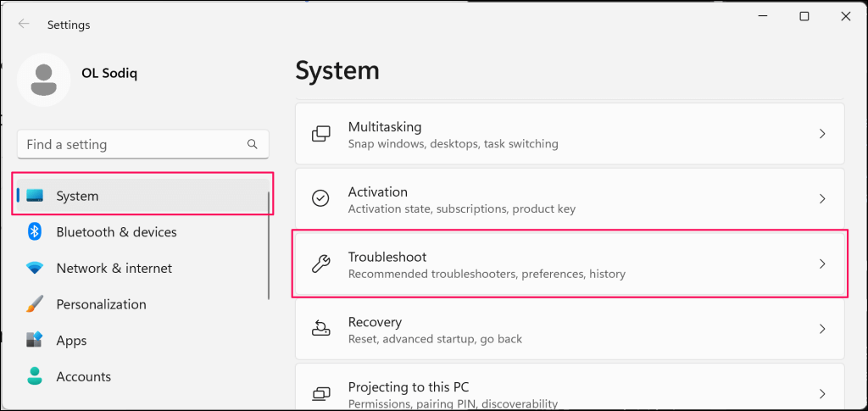868x411 pixels.
Task: Click the Recovery icon
Action: [321, 329]
